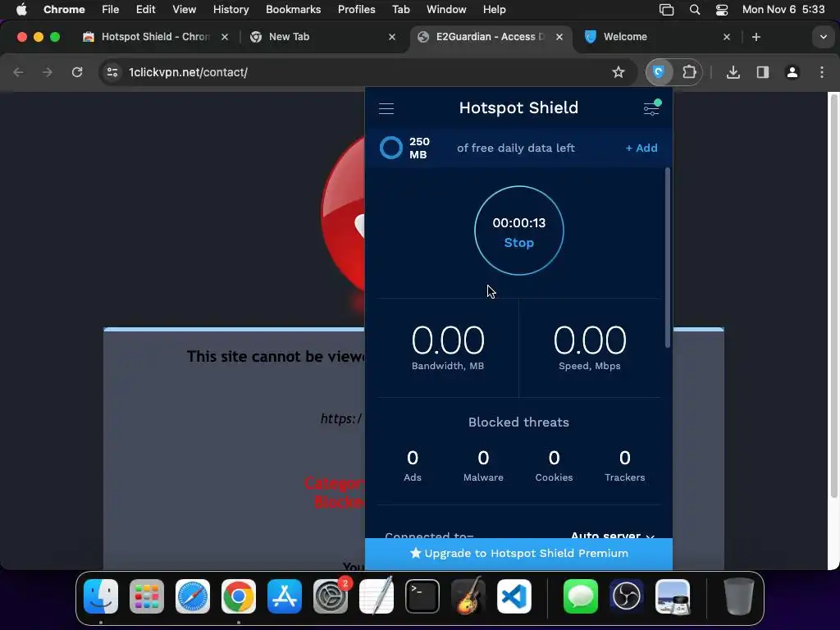Screen dimensions: 840x630
Task: Open OBS Studio from the Dock
Action: 626,596
